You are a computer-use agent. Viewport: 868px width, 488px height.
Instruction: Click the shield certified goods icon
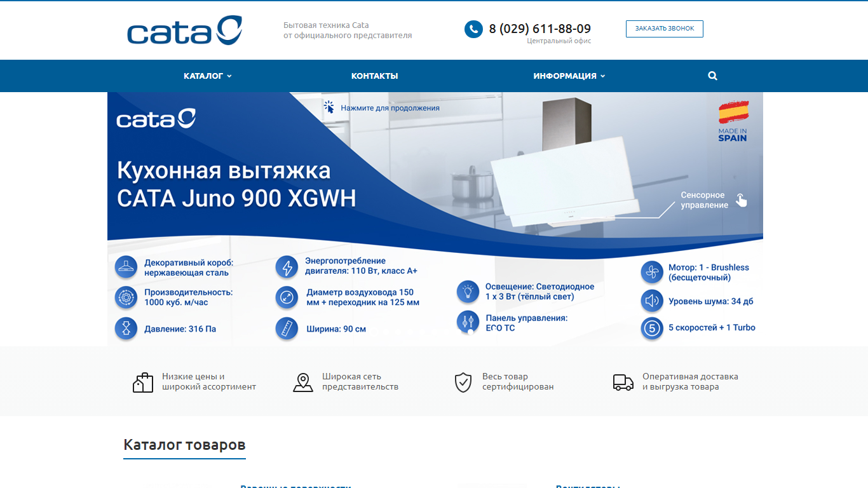coord(463,383)
